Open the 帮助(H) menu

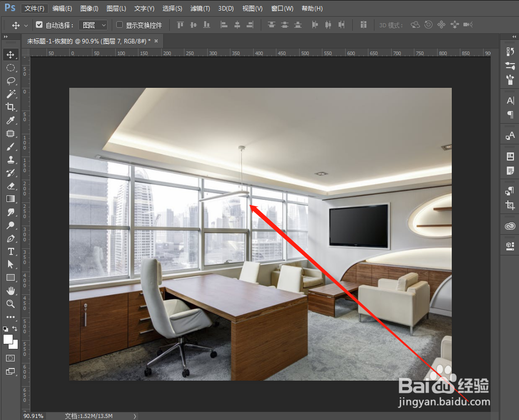(x=312, y=8)
